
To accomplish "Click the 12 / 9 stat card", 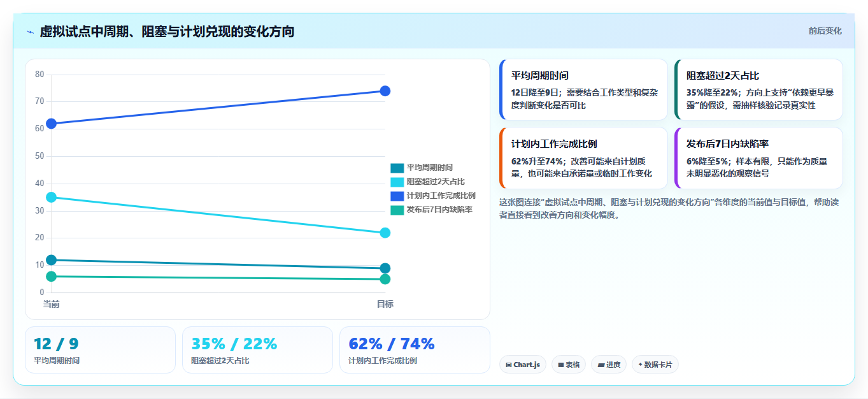I will [x=100, y=350].
